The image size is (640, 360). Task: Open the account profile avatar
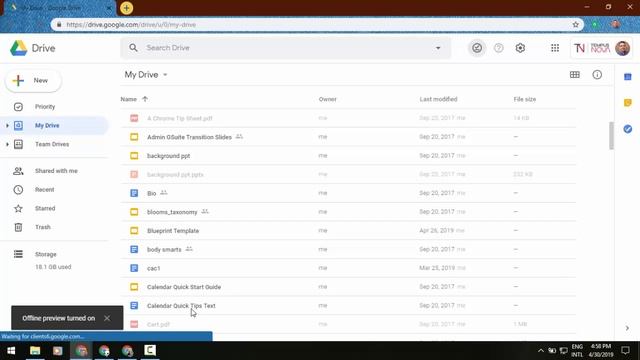point(622,48)
